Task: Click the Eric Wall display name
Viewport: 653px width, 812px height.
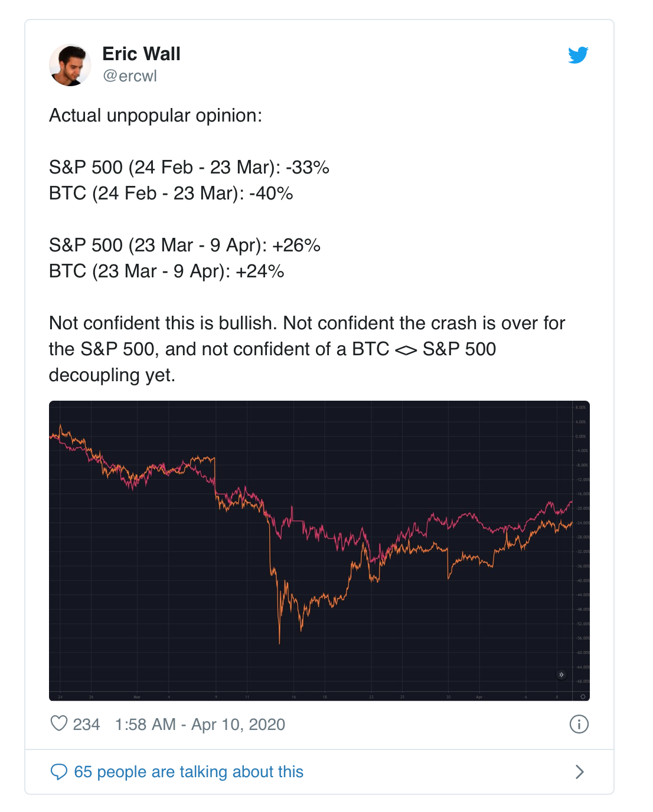Action: pyautogui.click(x=141, y=54)
